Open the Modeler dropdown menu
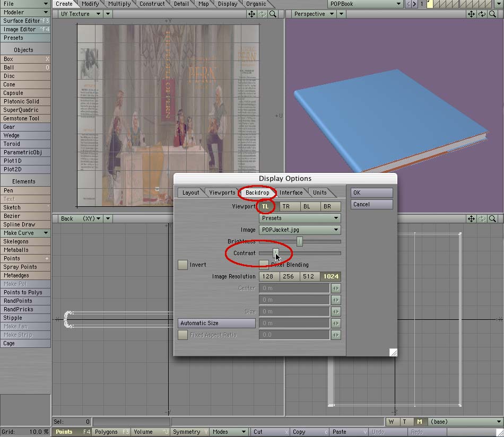This screenshot has width=504, height=437. coord(25,12)
